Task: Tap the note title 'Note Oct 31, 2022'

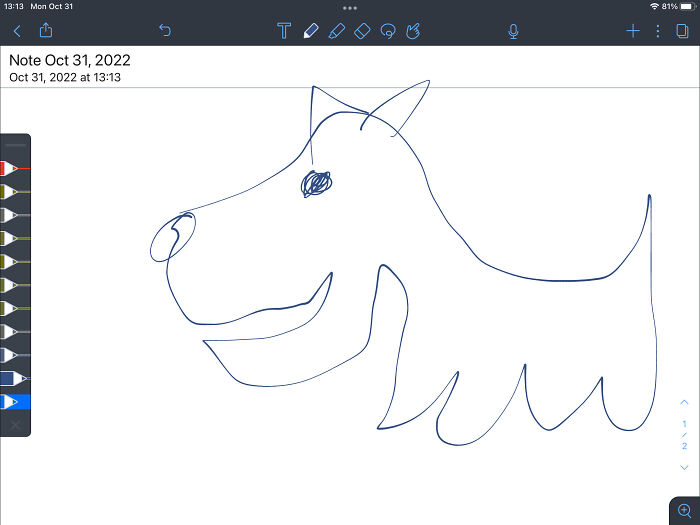Action: coord(70,60)
